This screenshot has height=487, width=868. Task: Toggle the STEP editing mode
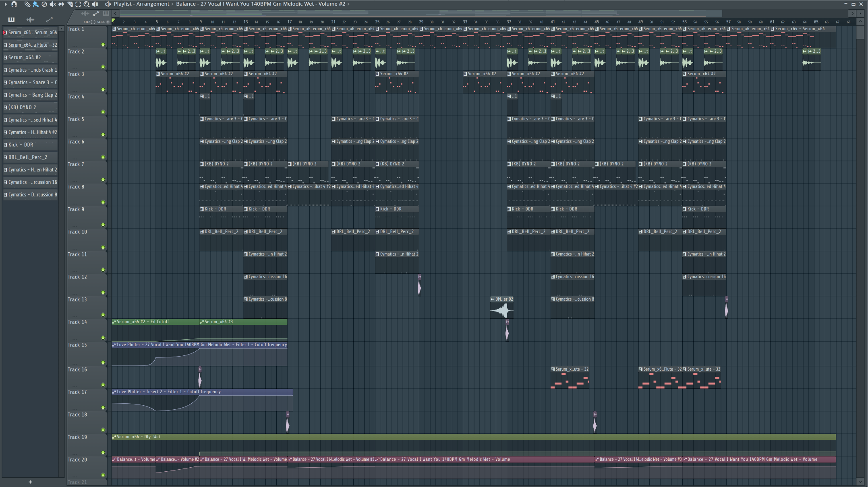pos(93,22)
